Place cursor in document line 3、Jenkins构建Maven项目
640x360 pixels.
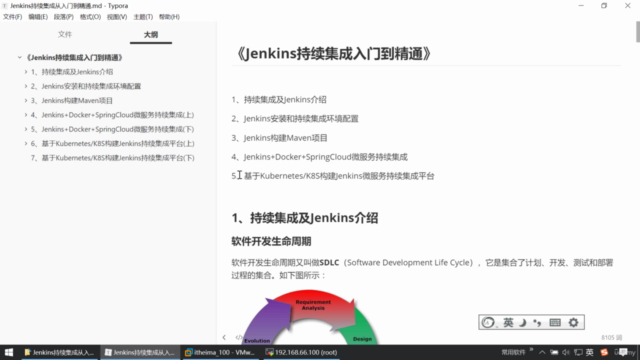pyautogui.click(x=279, y=138)
